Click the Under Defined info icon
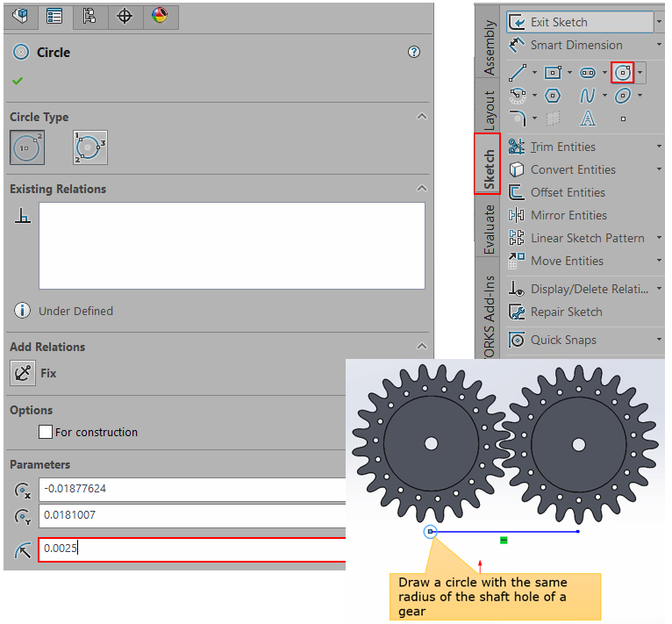The image size is (672, 624). (22, 311)
